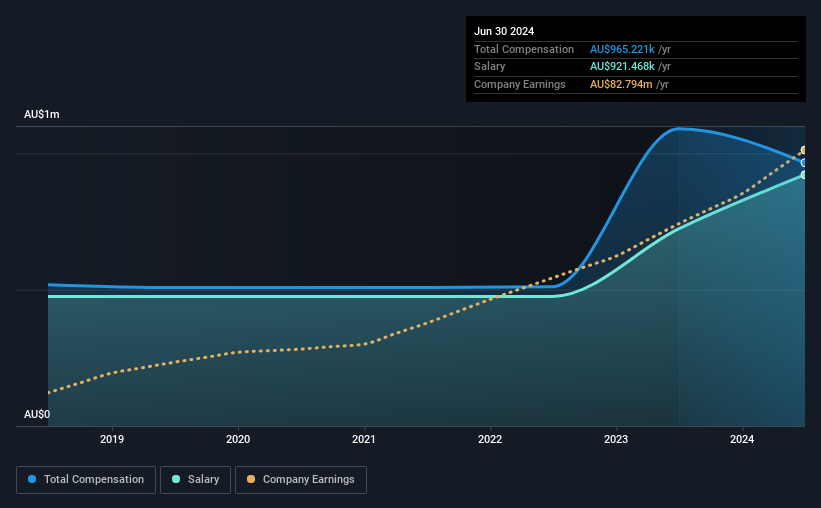The height and width of the screenshot is (508, 821).
Task: Click the blue Total Compensation legend dot
Action: (x=32, y=479)
